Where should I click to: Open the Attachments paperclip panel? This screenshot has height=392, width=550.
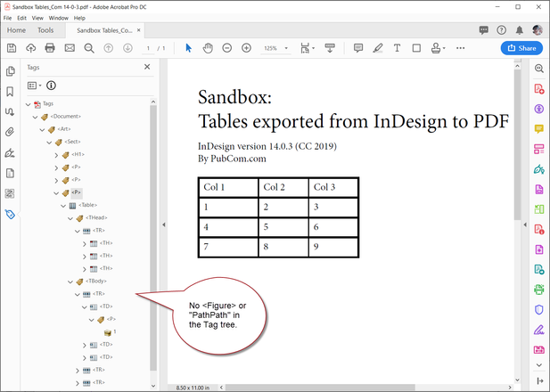(x=10, y=132)
